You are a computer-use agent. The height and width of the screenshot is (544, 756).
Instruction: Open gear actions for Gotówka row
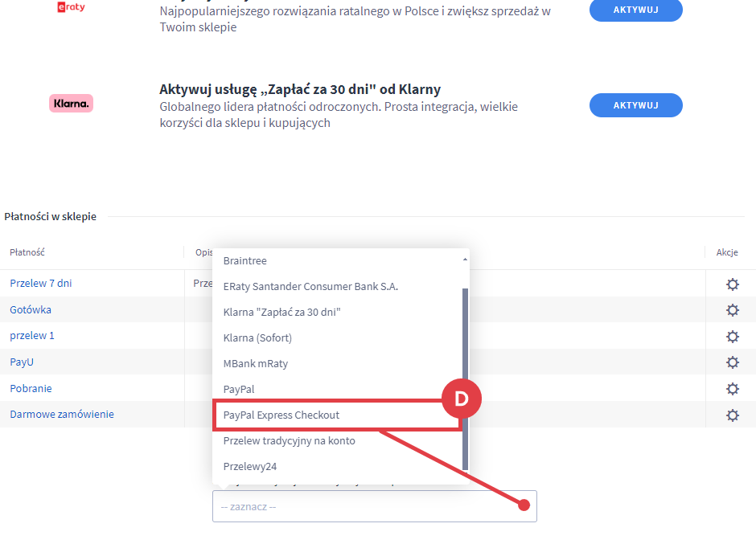click(x=733, y=310)
